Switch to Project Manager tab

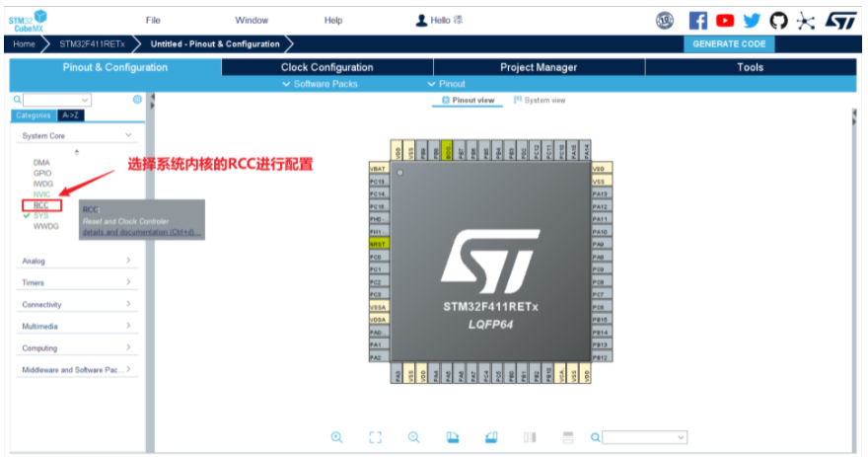539,67
